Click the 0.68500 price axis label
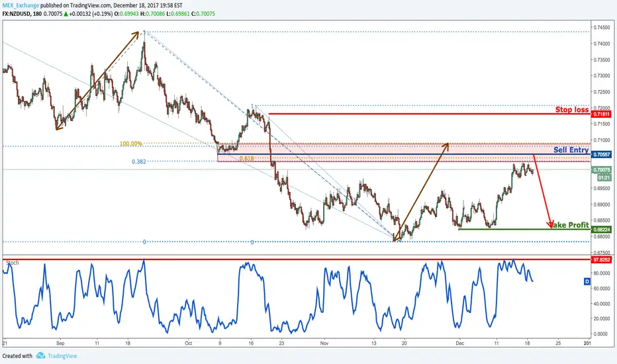Screen dimensions: 617x364 602,220
